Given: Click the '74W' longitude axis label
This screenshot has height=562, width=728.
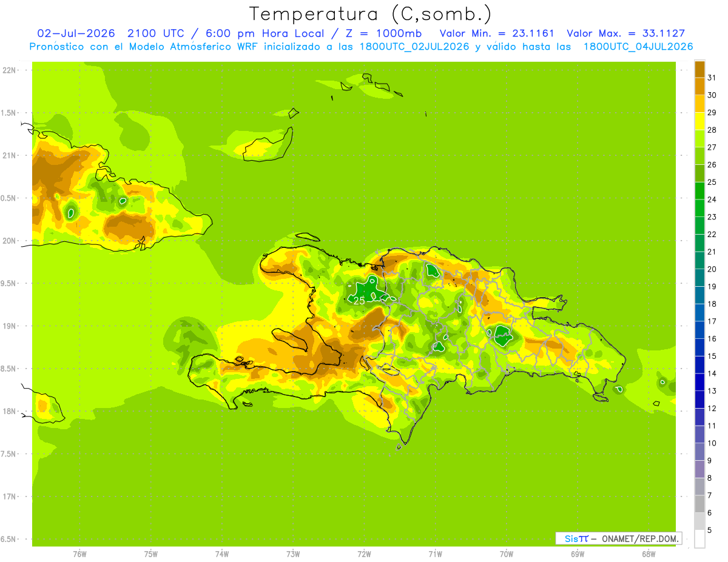Looking at the screenshot, I should [222, 554].
